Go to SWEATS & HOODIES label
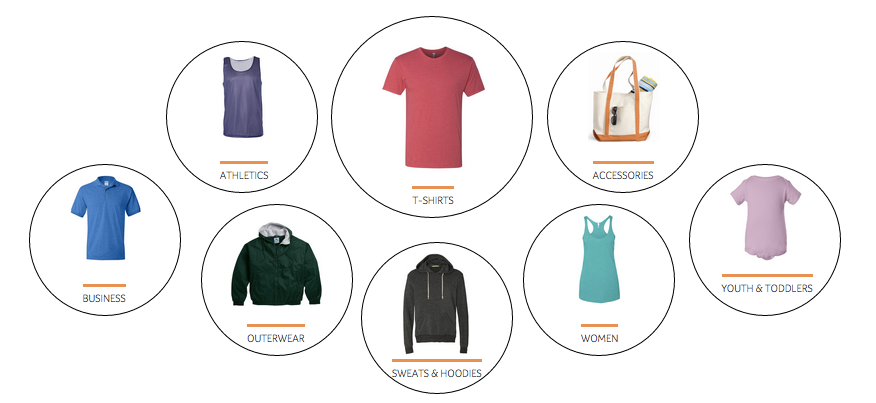Viewport: 876px width, 403px height. [x=436, y=373]
